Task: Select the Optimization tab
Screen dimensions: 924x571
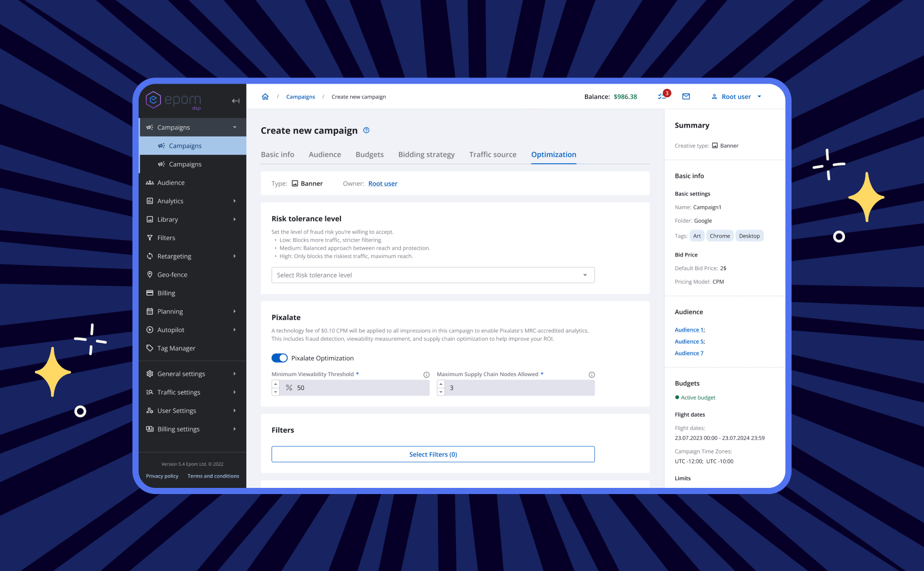Action: (x=554, y=154)
